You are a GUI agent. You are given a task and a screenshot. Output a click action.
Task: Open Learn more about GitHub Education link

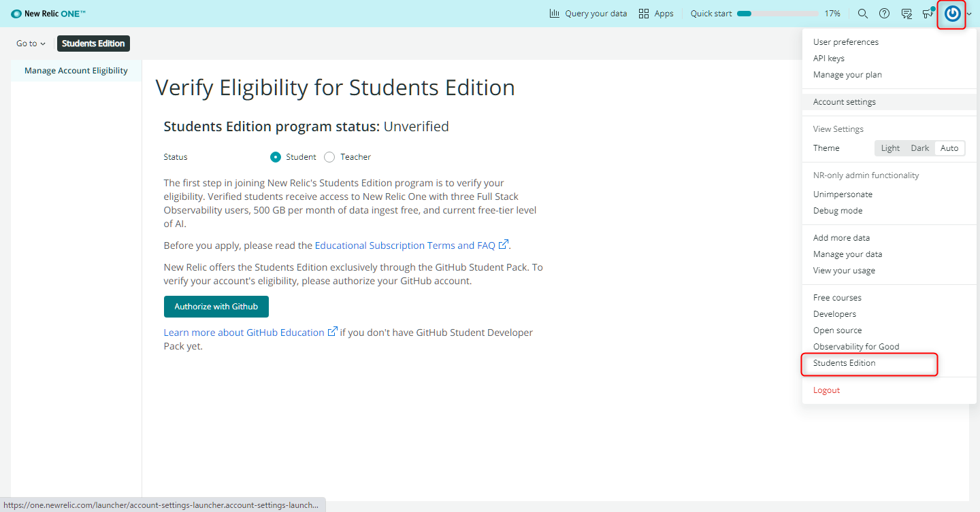tap(244, 332)
